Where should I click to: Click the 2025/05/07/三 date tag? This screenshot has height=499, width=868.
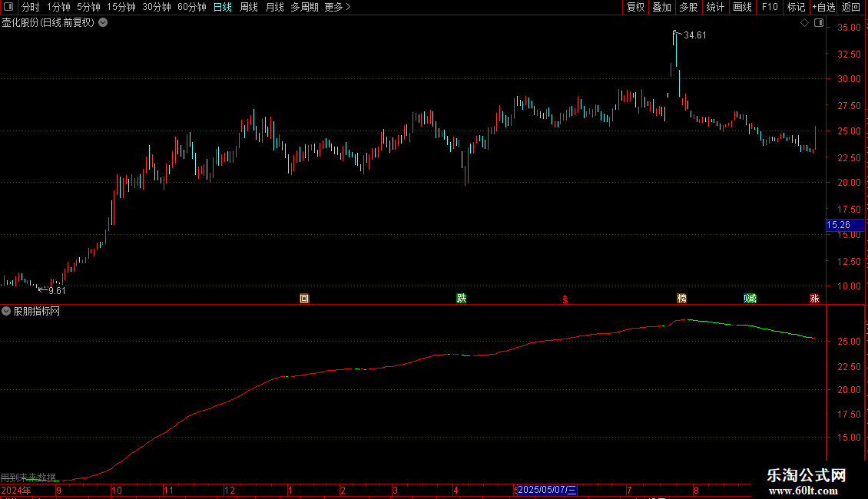click(547, 490)
